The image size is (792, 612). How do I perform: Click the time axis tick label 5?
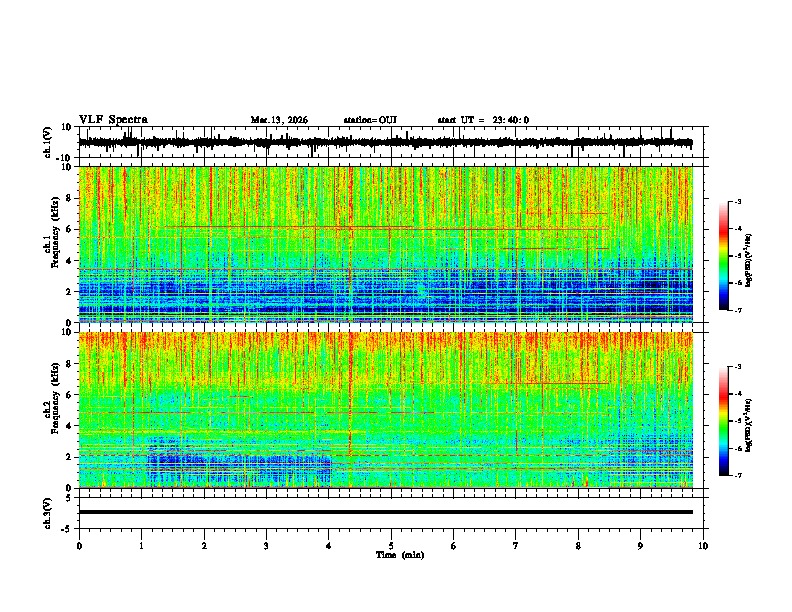pos(391,546)
